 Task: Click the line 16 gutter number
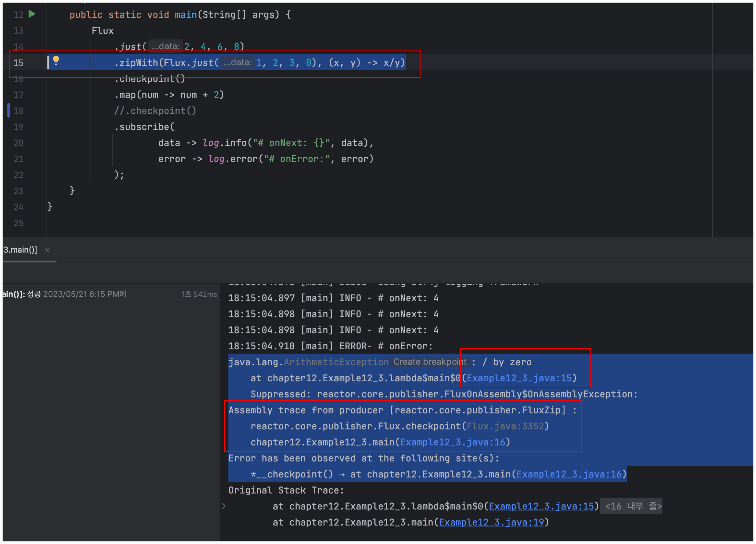[19, 79]
